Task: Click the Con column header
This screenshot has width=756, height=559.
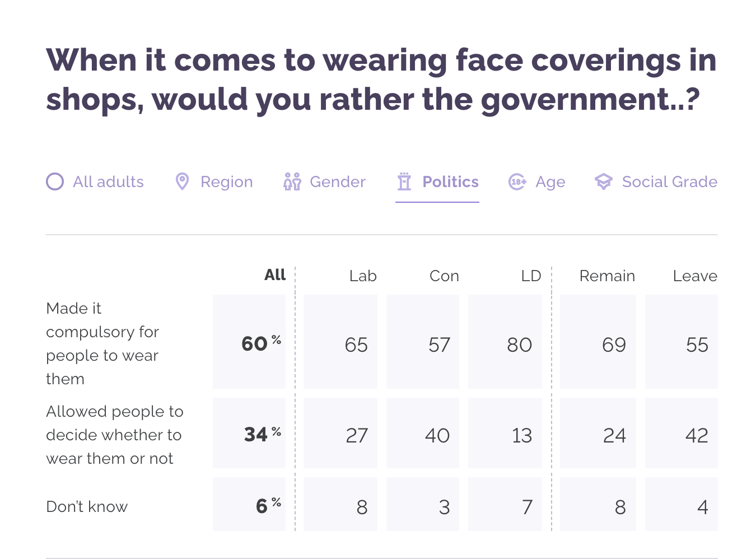Action: [x=444, y=276]
